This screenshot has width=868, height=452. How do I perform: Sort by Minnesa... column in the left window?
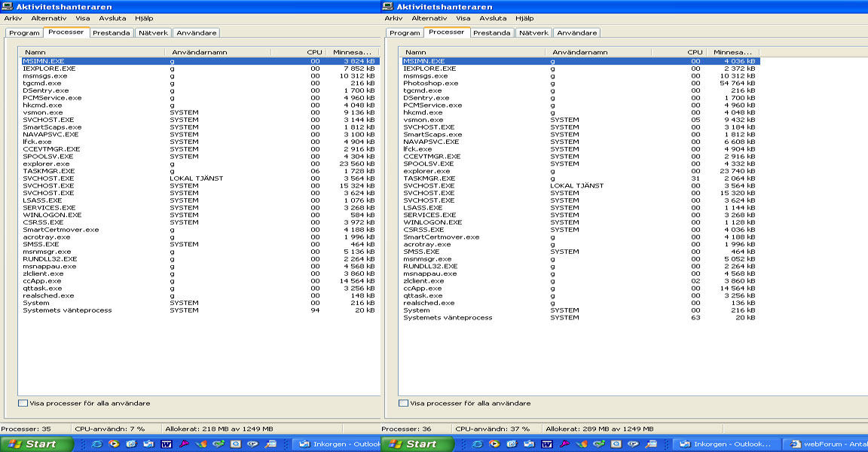(x=352, y=52)
